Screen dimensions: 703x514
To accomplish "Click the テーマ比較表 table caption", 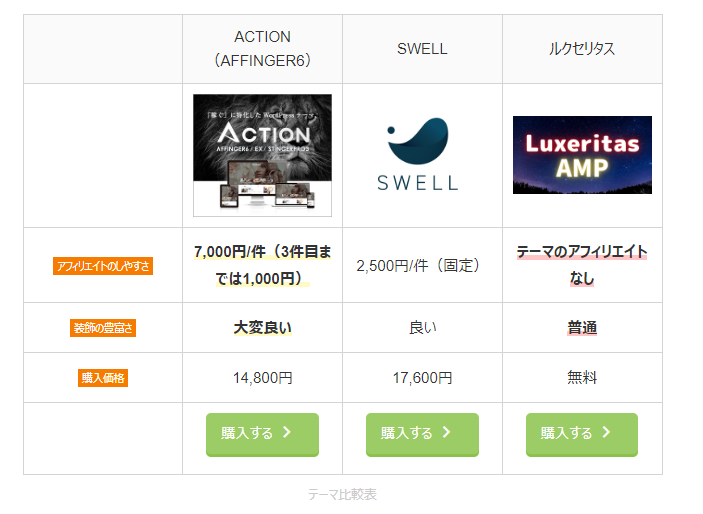I will click(342, 494).
